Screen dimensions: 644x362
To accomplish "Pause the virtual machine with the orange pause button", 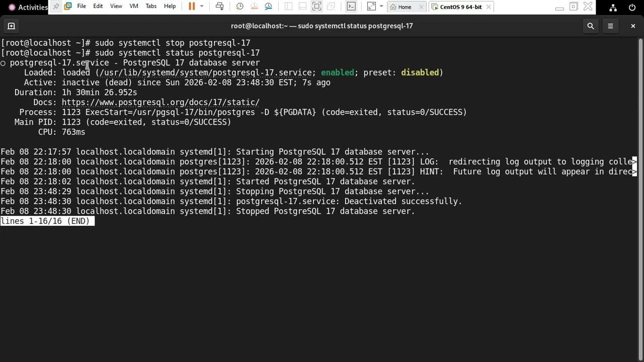I will [x=192, y=7].
